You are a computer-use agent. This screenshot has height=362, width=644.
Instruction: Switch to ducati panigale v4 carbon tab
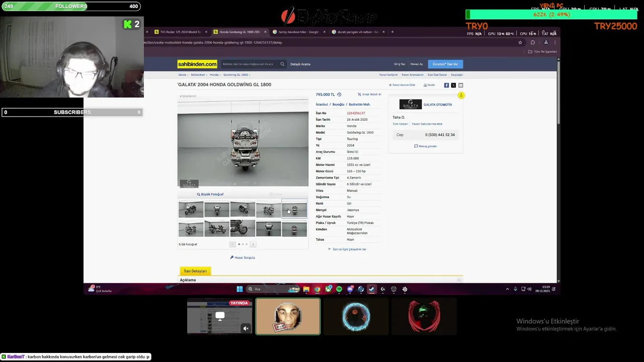pyautogui.click(x=358, y=32)
